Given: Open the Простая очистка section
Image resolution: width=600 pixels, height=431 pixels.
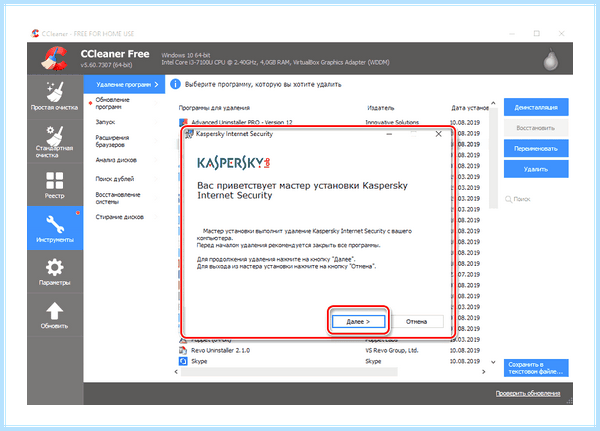Looking at the screenshot, I should (55, 96).
